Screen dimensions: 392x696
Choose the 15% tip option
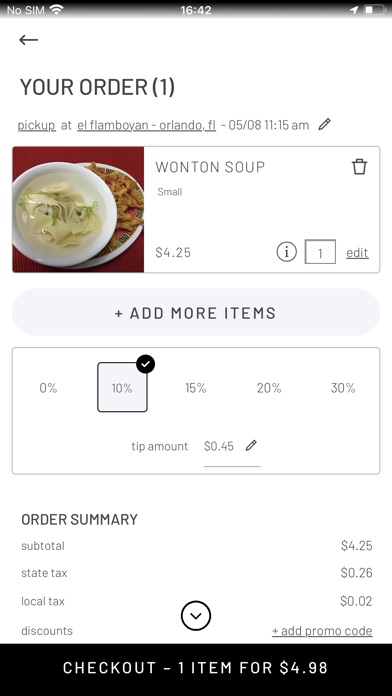pos(196,388)
